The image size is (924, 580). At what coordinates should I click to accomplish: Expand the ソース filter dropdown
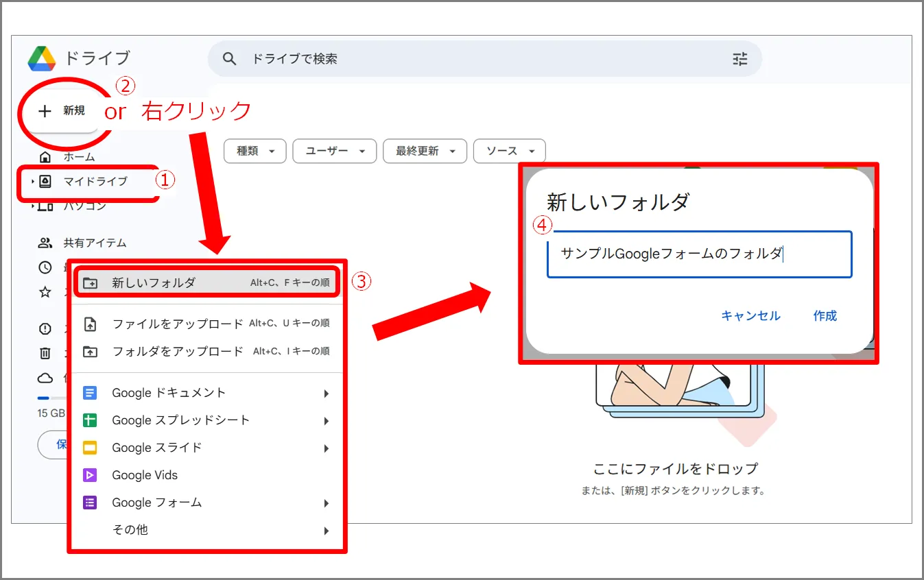click(x=509, y=151)
